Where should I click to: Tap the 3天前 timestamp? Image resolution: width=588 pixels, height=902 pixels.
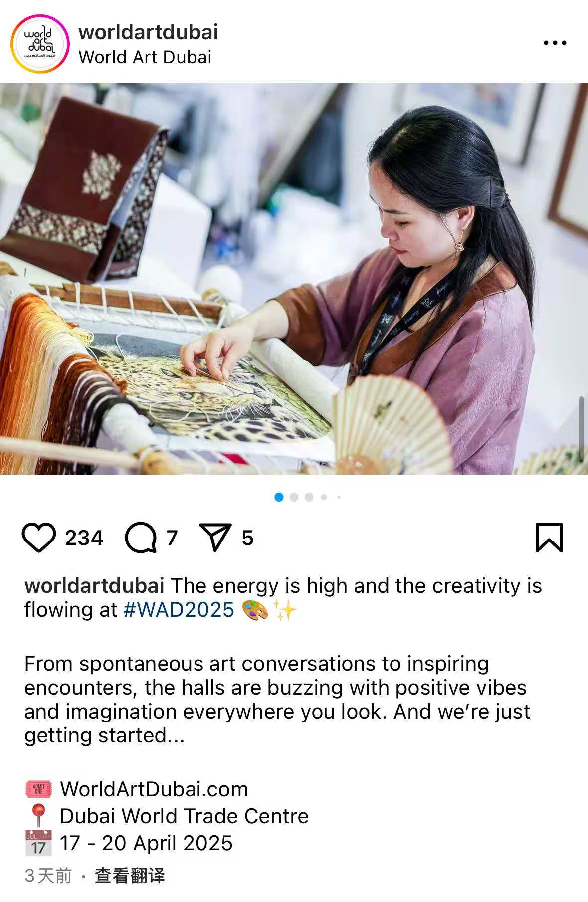(48, 875)
